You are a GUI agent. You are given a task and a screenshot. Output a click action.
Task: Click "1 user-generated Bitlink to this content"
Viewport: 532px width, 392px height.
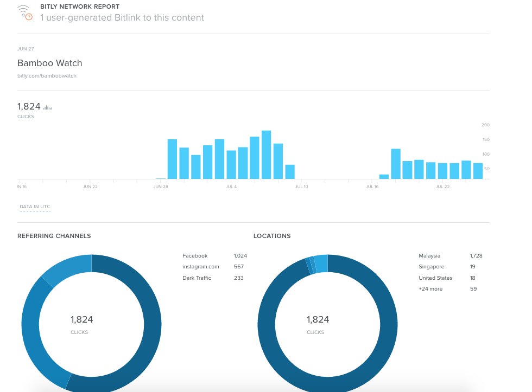[122, 17]
